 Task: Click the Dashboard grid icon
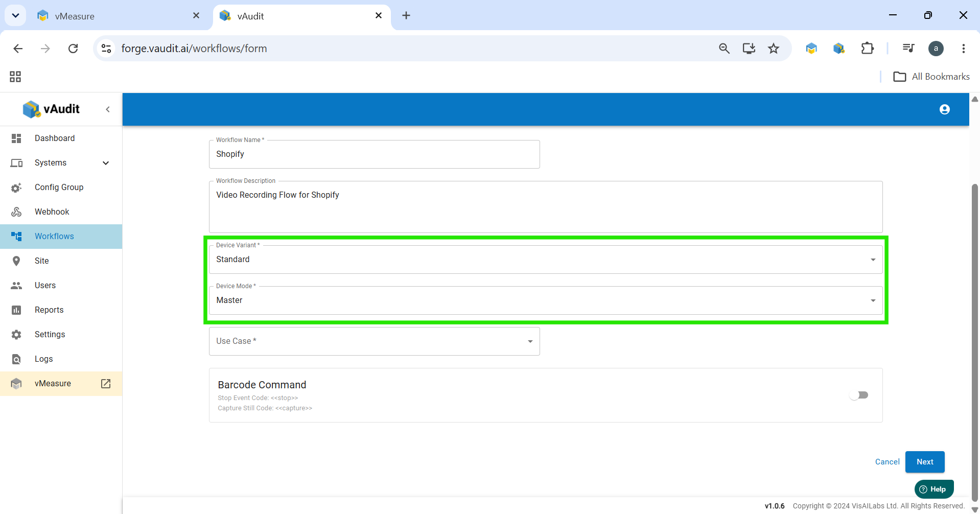click(x=16, y=138)
